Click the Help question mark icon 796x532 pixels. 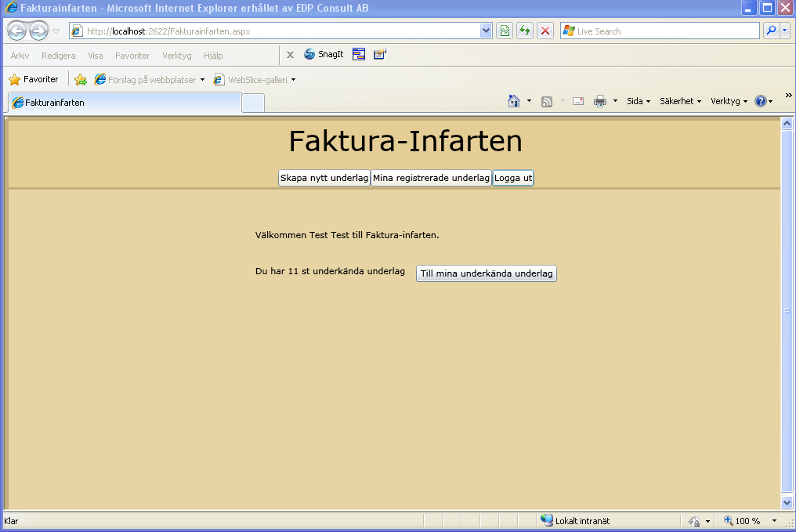pyautogui.click(x=760, y=101)
